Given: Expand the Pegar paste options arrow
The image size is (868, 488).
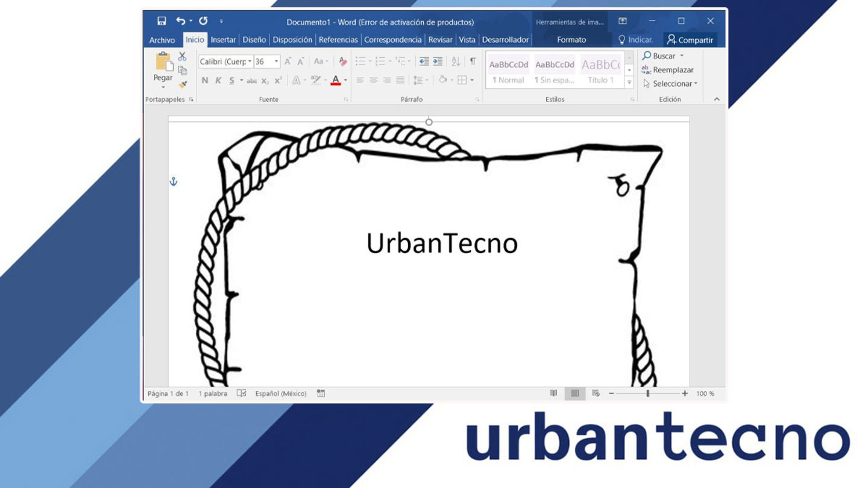Looking at the screenshot, I should (163, 88).
